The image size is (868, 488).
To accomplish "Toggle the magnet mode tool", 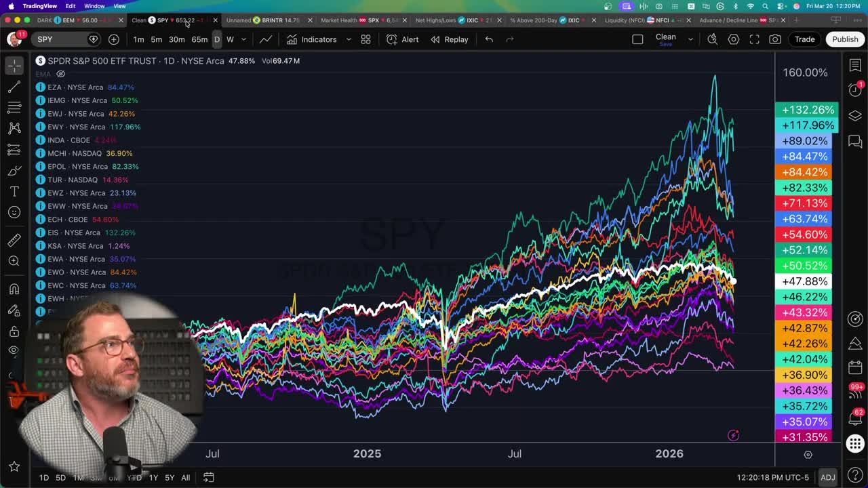I will pyautogui.click(x=14, y=289).
